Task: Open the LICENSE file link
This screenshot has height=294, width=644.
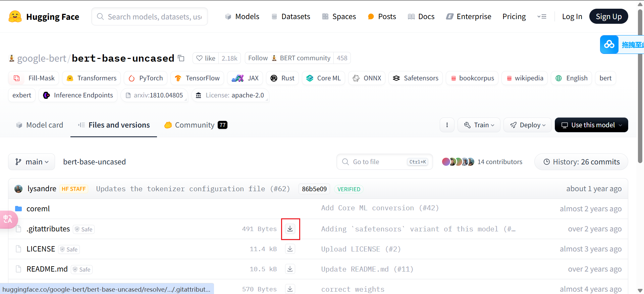Action: [x=41, y=249]
